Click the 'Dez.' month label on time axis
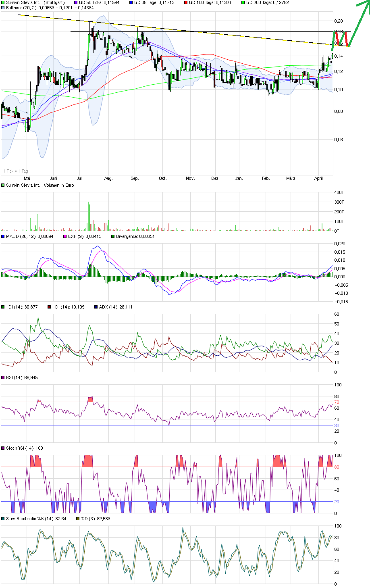Viewport: 370px width, 588px height. tap(215, 178)
